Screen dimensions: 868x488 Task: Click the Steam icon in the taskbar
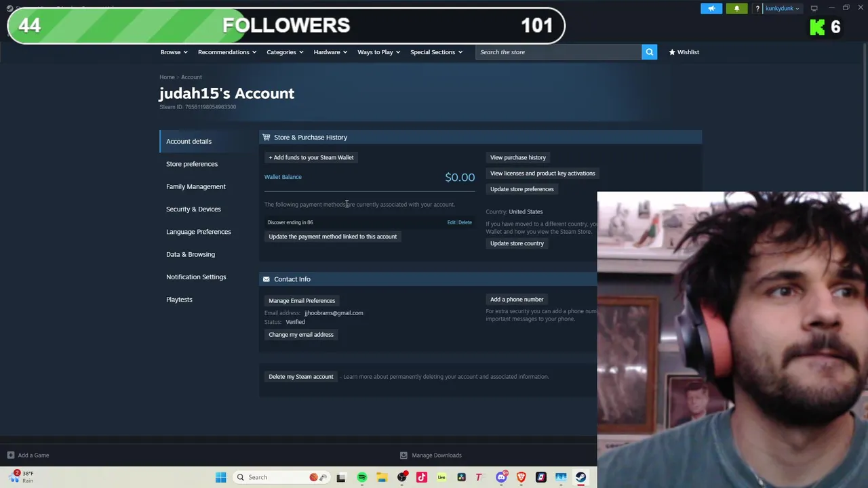[x=580, y=477]
